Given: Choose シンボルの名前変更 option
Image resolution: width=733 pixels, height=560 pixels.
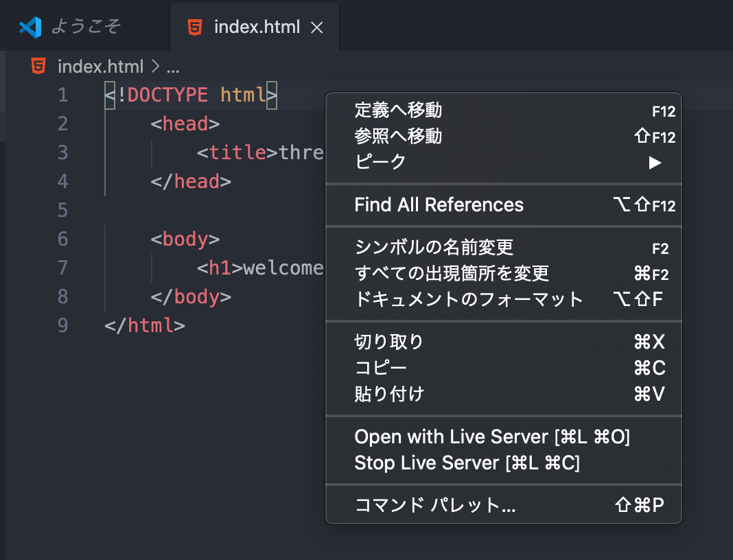Looking at the screenshot, I should (x=434, y=247).
